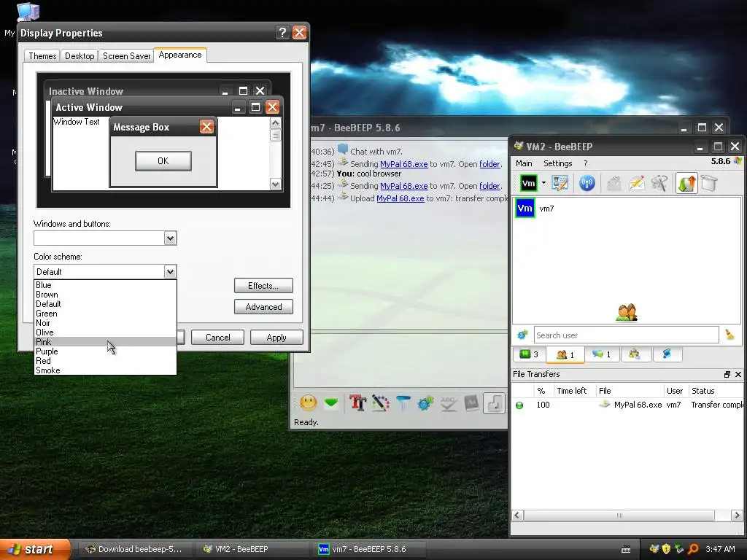Screen dimensions: 747x560
Task: Click the pencil and envelope compose message icon
Action: pyautogui.click(x=637, y=183)
